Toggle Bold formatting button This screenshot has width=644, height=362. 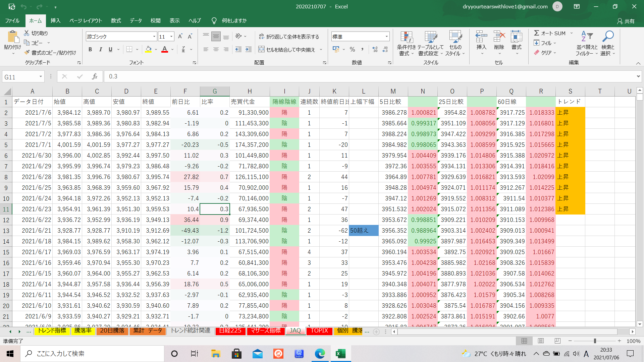point(90,50)
